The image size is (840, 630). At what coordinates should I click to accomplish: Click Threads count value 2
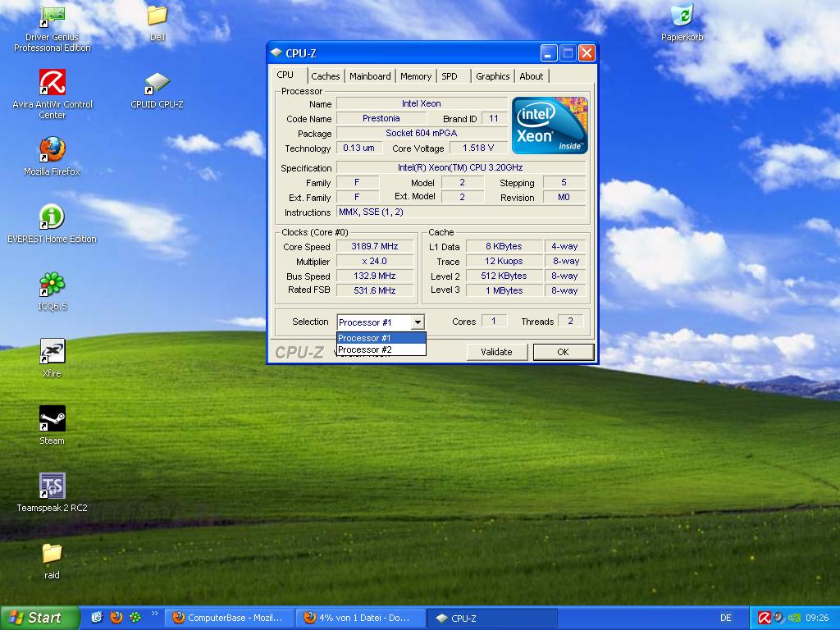pos(571,322)
